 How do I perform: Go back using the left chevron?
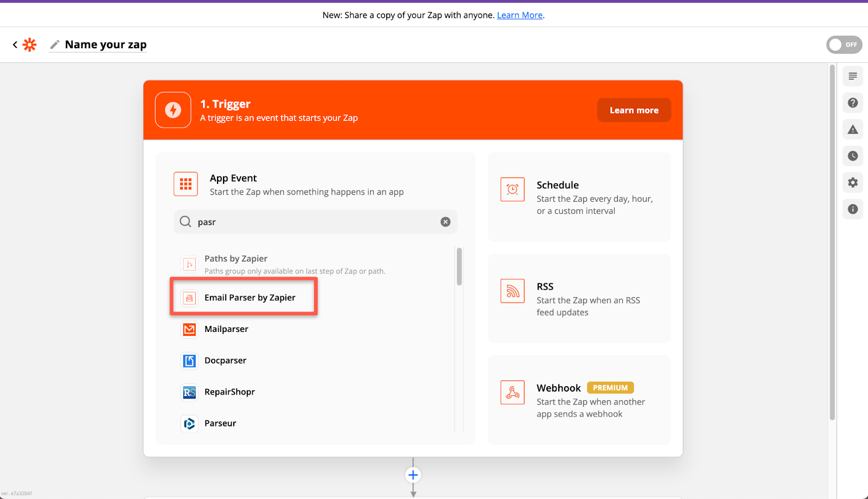click(15, 44)
